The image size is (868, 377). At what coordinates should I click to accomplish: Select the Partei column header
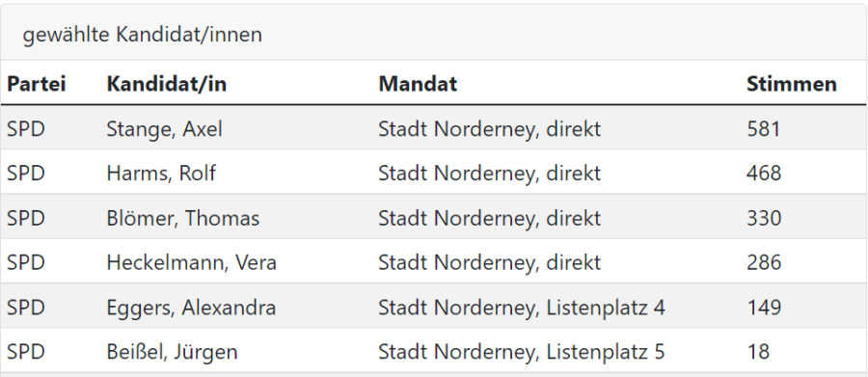coord(36,84)
